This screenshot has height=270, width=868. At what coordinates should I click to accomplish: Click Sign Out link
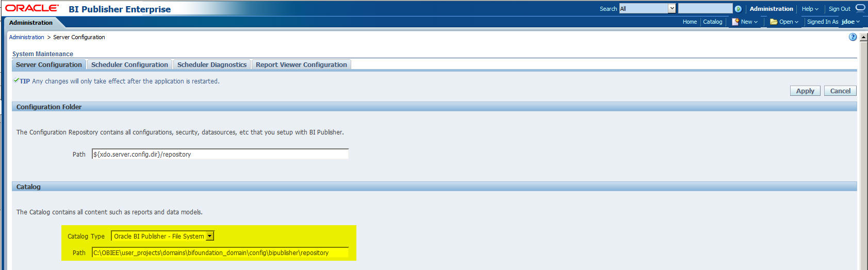(839, 9)
